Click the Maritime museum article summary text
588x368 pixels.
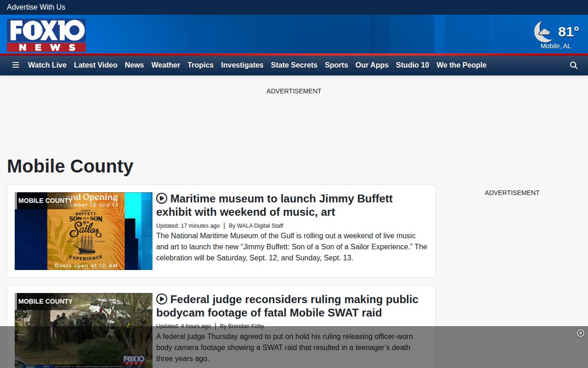click(292, 247)
